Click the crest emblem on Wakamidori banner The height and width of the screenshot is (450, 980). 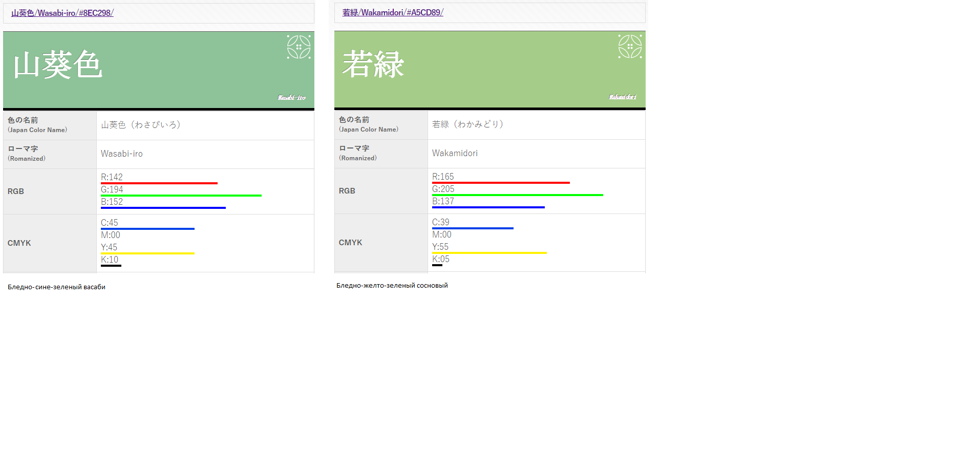(630, 47)
